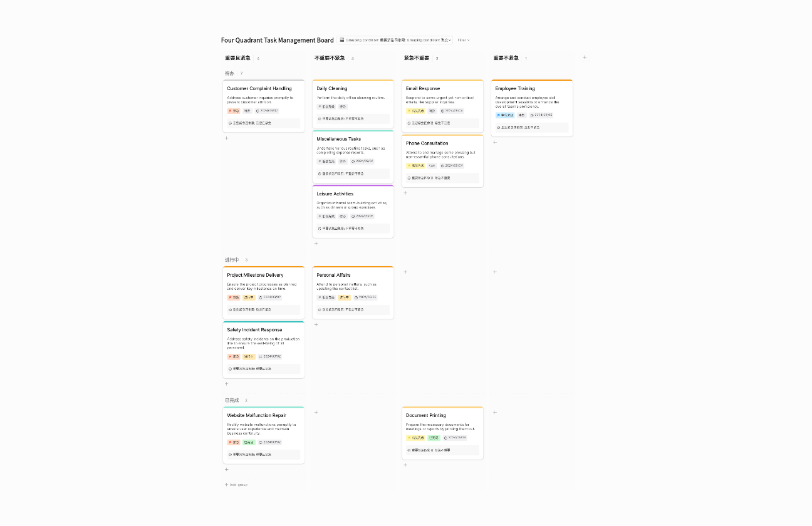Click the date field on Email Response card
The image size is (812, 526).
pyautogui.click(x=452, y=111)
